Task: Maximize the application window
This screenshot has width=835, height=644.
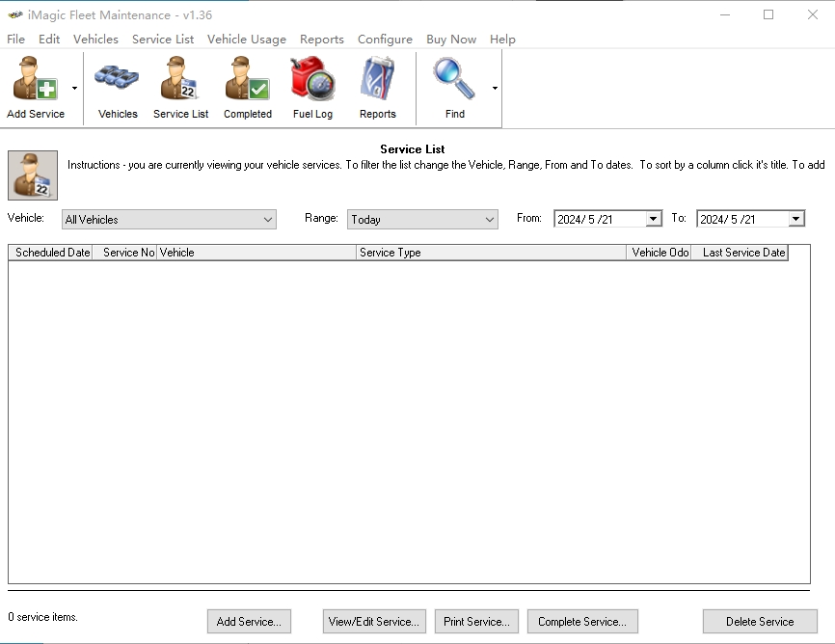Action: (x=768, y=14)
